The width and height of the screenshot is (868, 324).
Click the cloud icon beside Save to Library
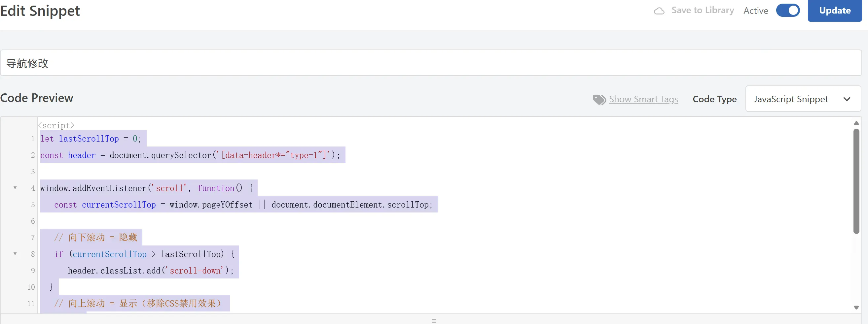click(x=659, y=11)
